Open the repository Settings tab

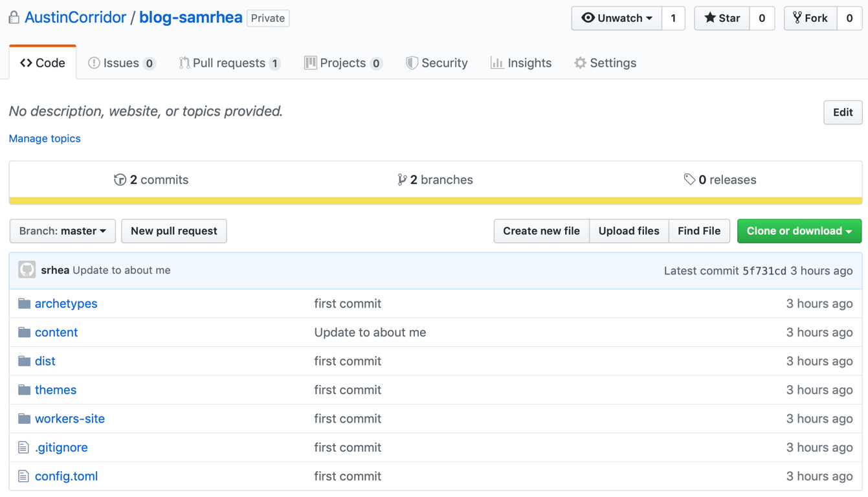pyautogui.click(x=605, y=62)
